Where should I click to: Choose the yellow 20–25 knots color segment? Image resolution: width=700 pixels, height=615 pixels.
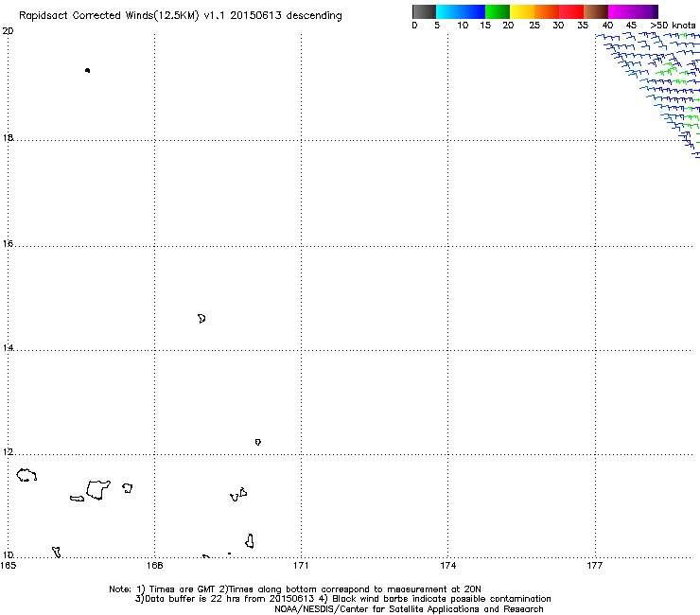[x=522, y=11]
